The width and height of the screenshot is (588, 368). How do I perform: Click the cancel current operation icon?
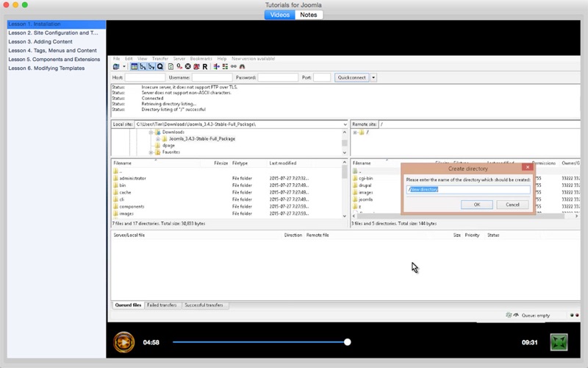click(x=187, y=66)
